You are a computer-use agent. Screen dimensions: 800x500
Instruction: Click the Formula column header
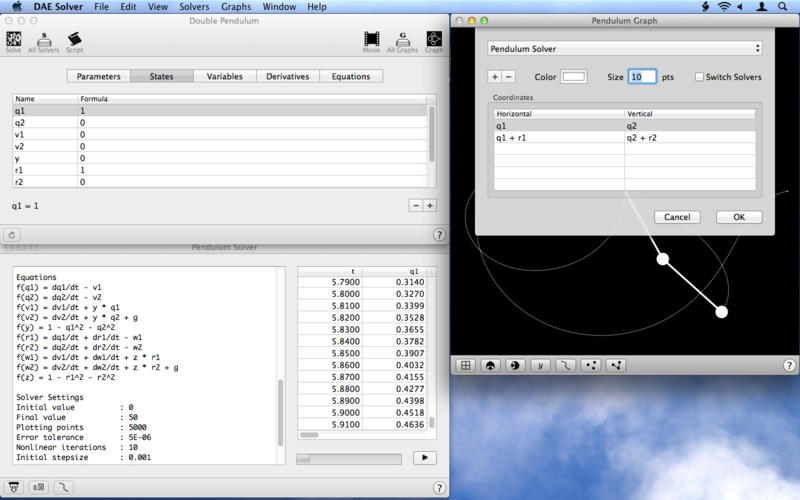[252, 98]
